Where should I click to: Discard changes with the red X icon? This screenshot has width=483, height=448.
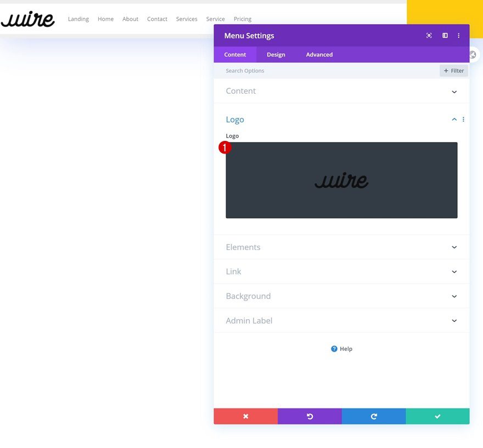tap(245, 416)
